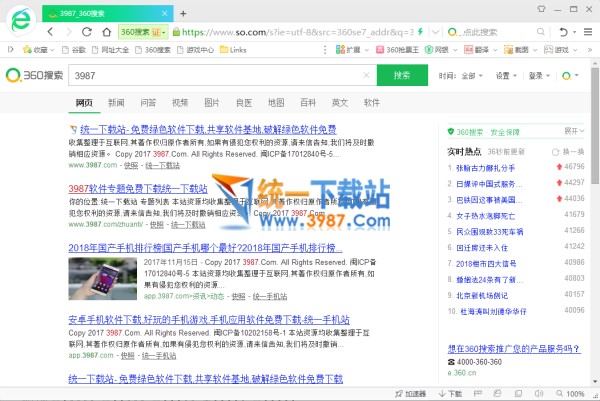This screenshot has height=401, width=600.
Task: Switch to the 视频 tab
Action: coord(180,103)
